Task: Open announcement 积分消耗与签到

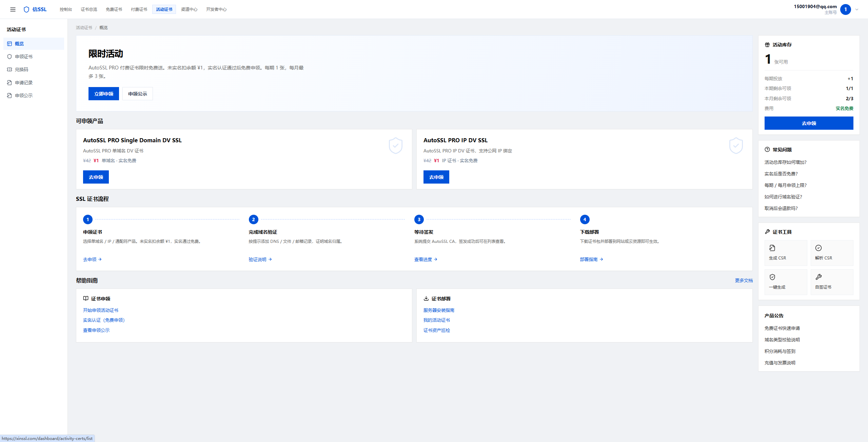Action: 780,351
